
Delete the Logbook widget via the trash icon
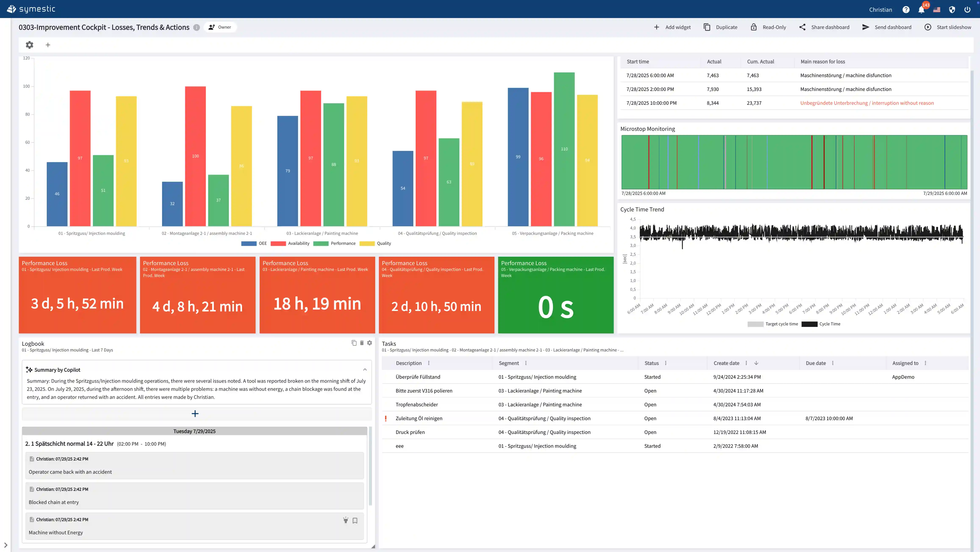(362, 343)
